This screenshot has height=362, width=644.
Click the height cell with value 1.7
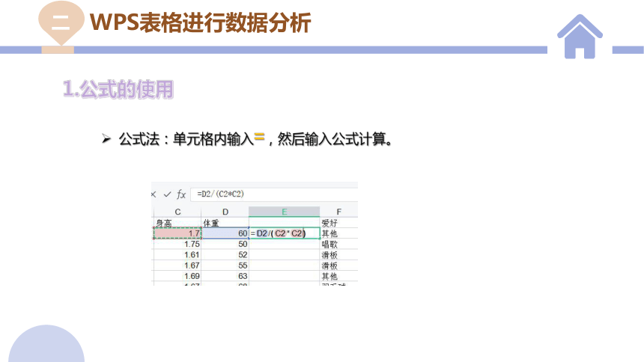(177, 233)
